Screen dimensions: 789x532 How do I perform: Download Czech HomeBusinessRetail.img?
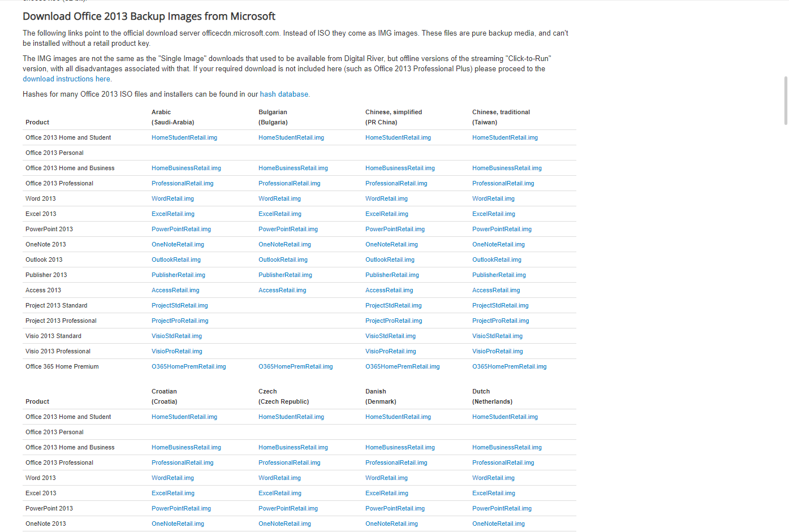[x=293, y=448]
